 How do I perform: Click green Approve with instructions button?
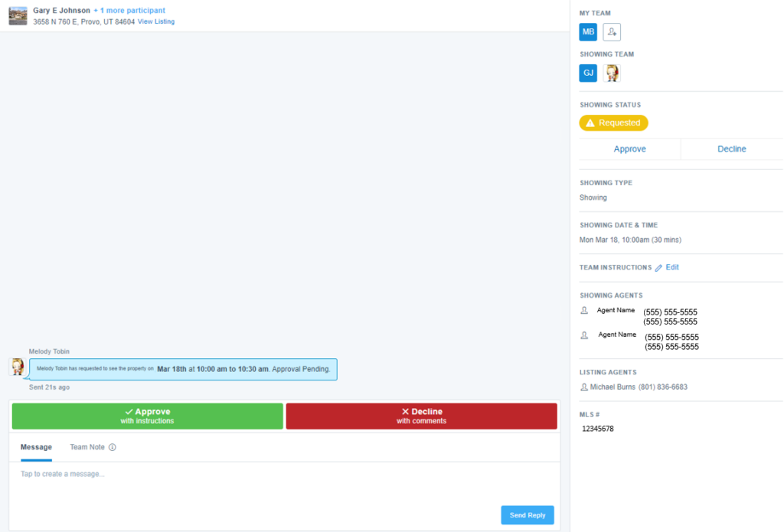148,416
